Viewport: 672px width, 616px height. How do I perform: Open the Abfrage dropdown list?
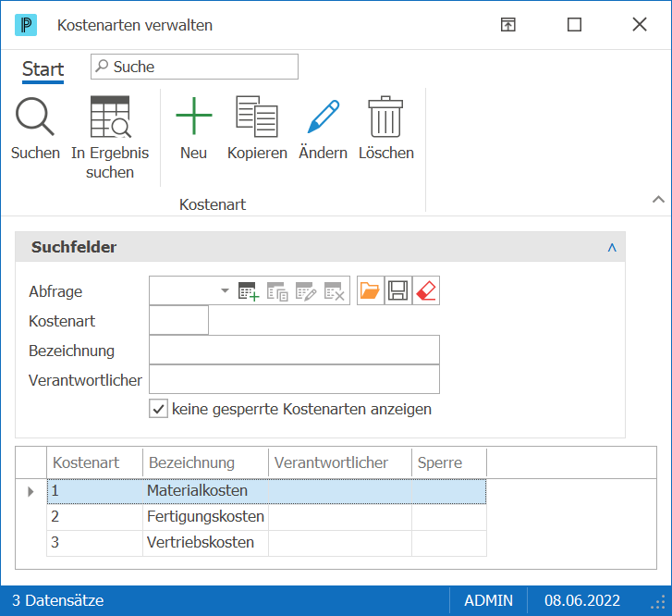point(225,290)
